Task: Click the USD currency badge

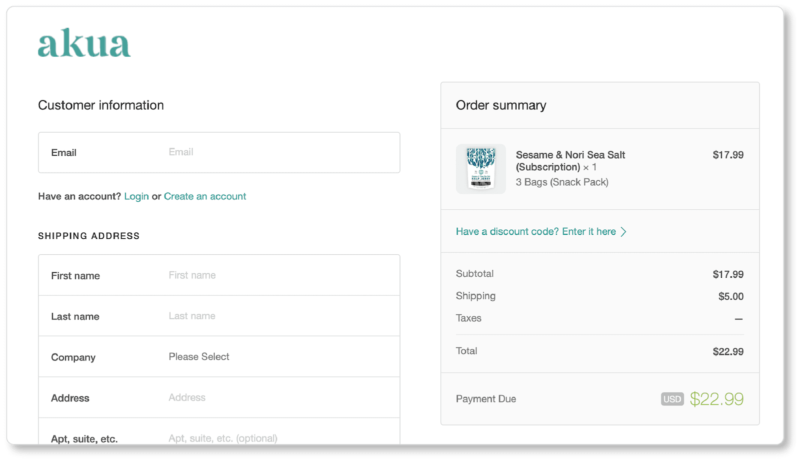Action: (672, 399)
